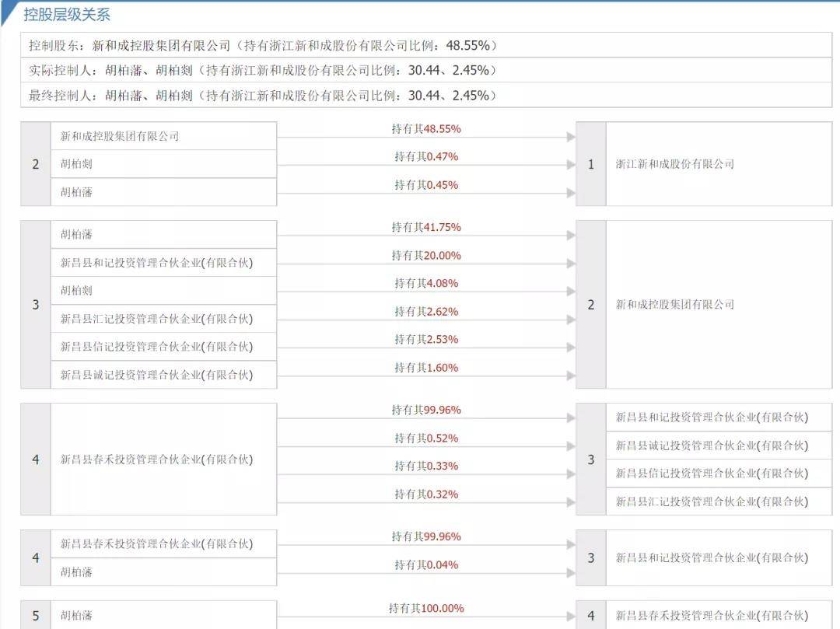Viewport: 840px width, 629px height.
Task: Click 新和成控股集团有限公司 box owned by six shareholders
Action: (719, 305)
